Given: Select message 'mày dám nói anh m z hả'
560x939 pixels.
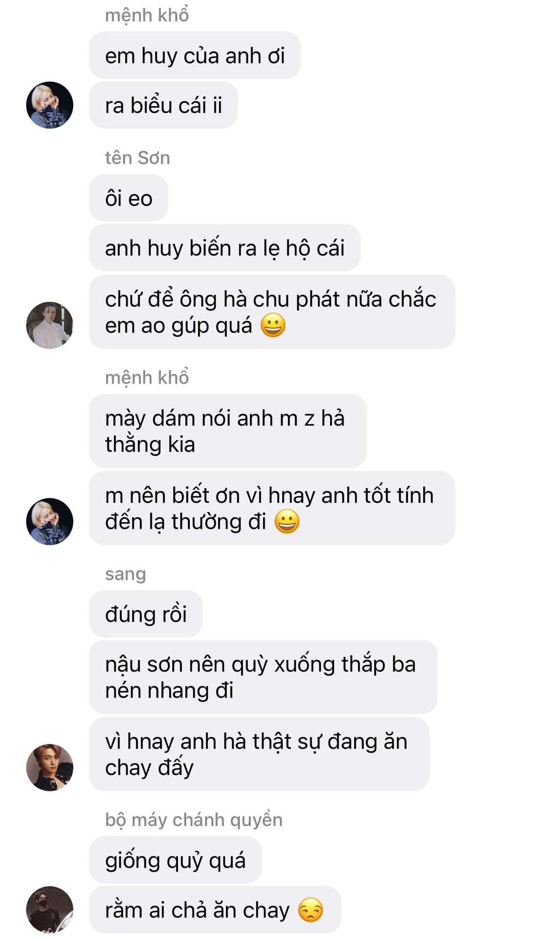Looking at the screenshot, I should [x=227, y=431].
